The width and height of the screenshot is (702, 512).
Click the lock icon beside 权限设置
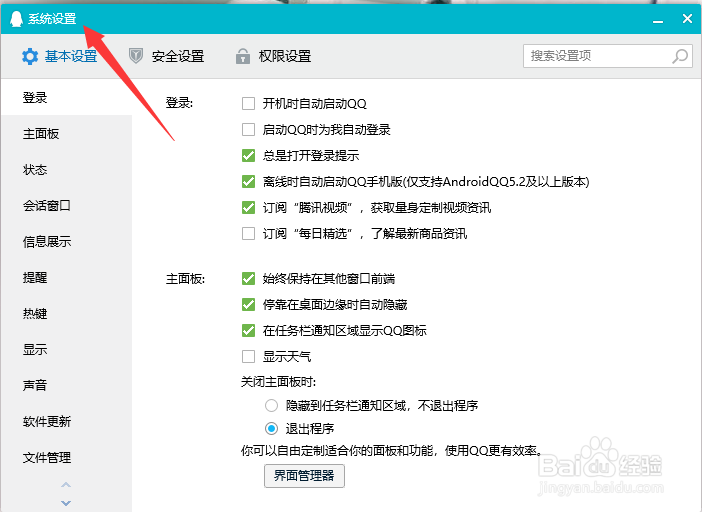243,56
